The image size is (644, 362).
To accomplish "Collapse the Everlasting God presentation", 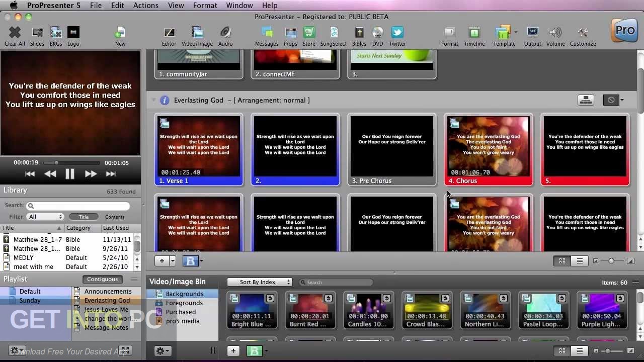I will coord(153,100).
